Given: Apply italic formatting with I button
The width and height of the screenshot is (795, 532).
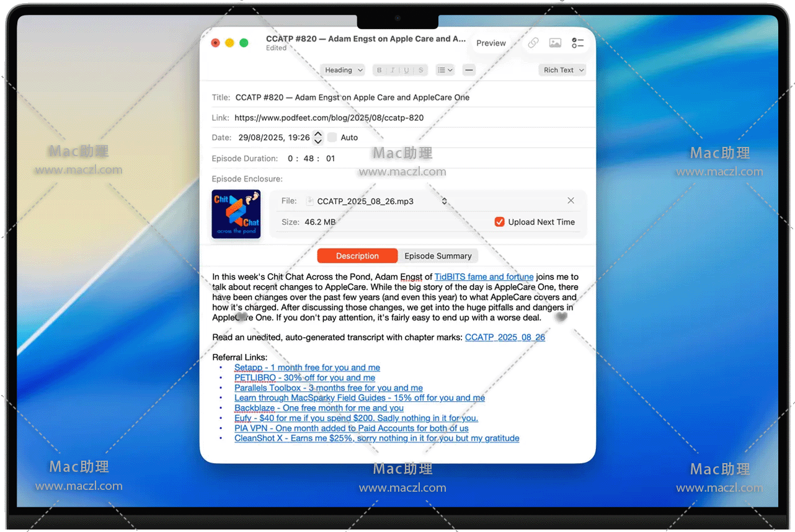Looking at the screenshot, I should click(393, 70).
